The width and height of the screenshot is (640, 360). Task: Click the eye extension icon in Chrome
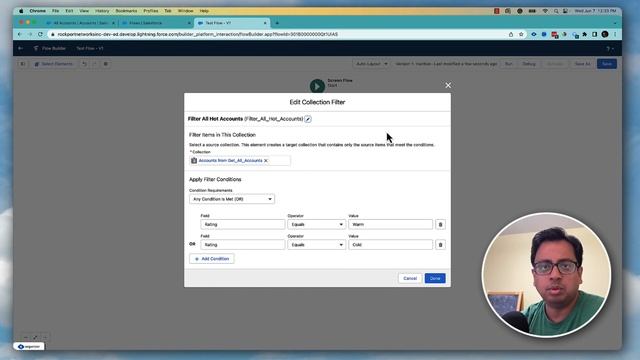tap(534, 34)
